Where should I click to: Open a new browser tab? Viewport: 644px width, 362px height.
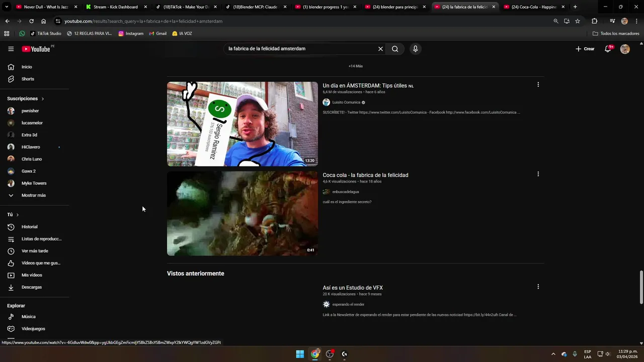575,7
